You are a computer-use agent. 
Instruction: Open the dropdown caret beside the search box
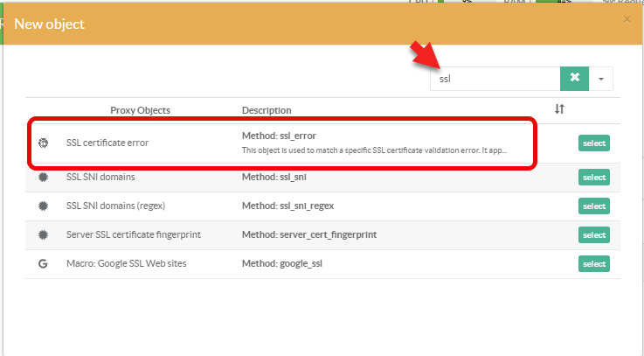[x=601, y=78]
